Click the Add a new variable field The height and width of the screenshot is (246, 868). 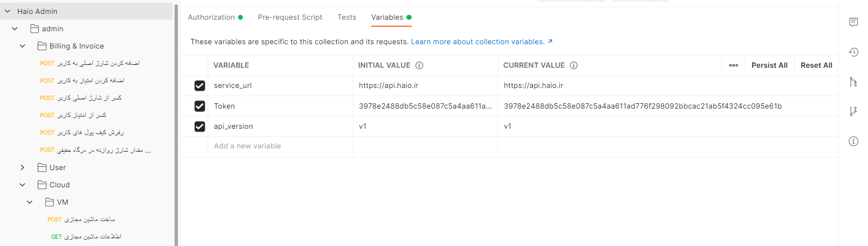247,146
